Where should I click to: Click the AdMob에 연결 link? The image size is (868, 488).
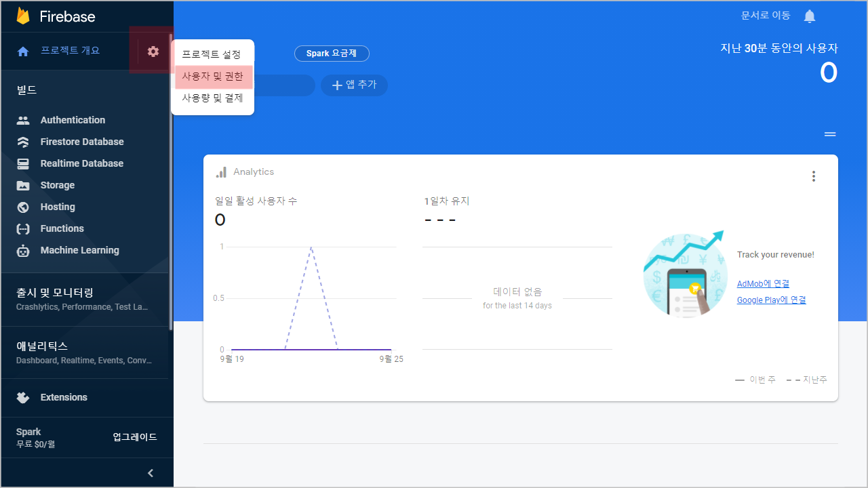click(x=763, y=284)
